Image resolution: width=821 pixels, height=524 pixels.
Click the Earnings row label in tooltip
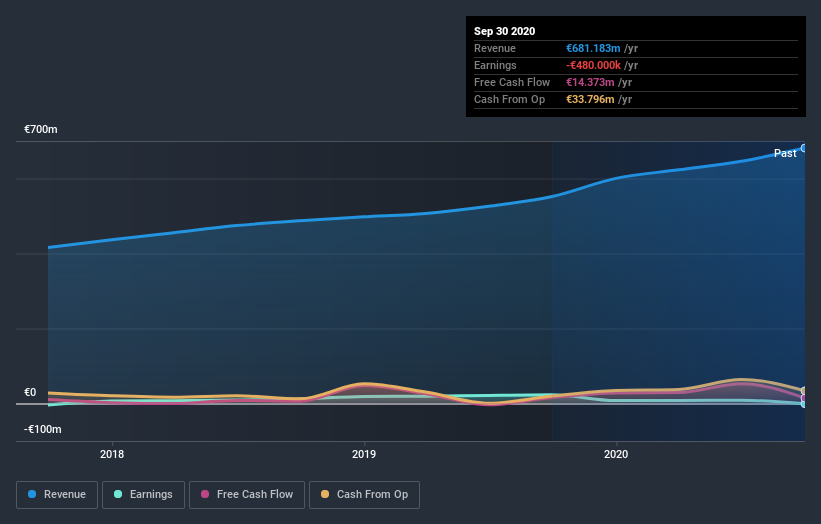pyautogui.click(x=495, y=65)
